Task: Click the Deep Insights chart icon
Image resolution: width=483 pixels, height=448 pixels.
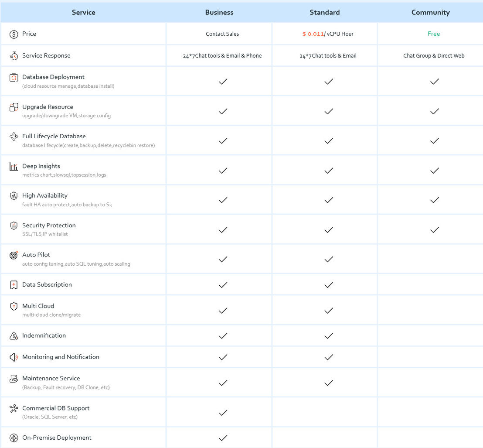Action: [x=14, y=167]
